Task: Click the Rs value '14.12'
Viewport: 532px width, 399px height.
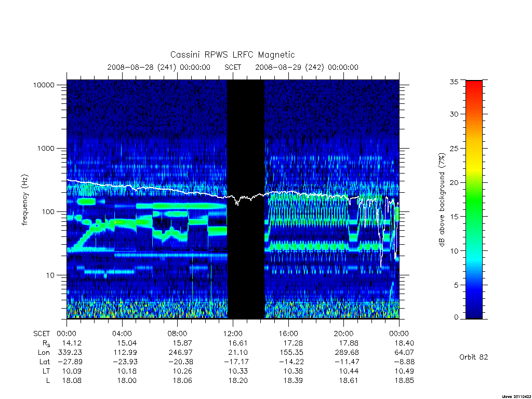Action: click(x=72, y=343)
